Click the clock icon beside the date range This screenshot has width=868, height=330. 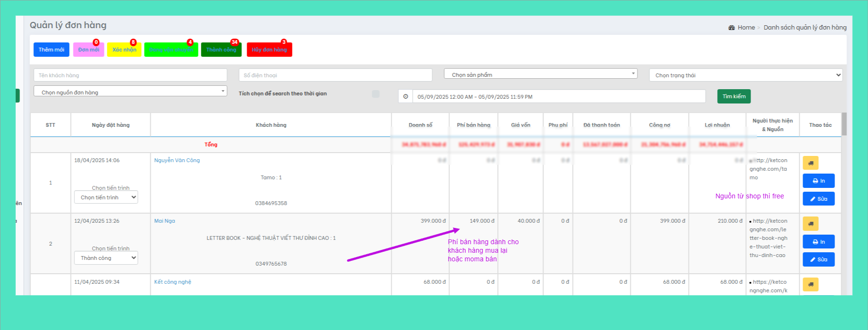click(406, 96)
